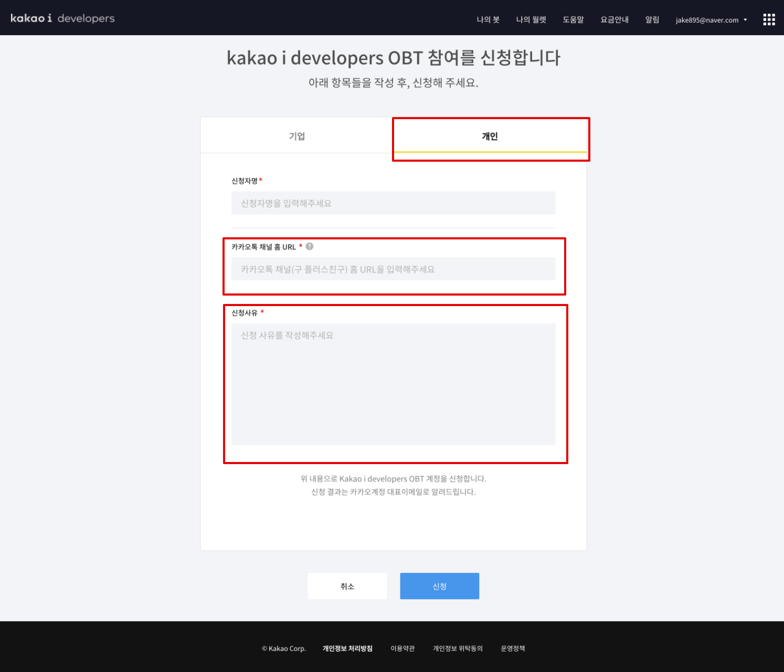Focus the 신청자명 input field
The height and width of the screenshot is (672, 784).
tap(393, 203)
